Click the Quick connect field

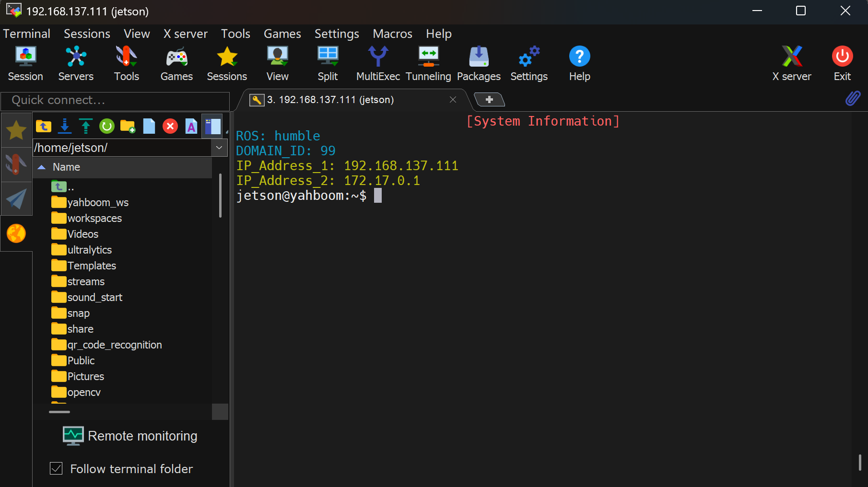[x=115, y=100]
